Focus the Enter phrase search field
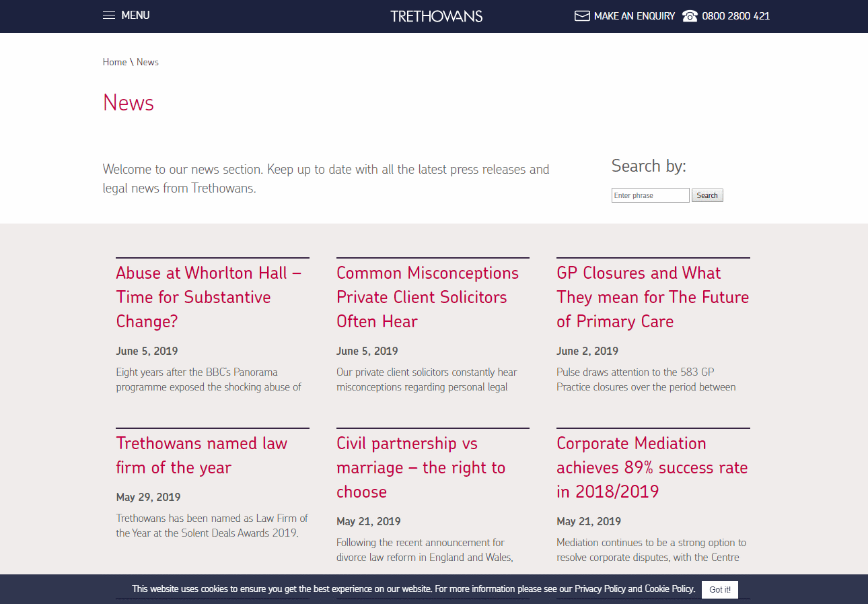Viewport: 868px width, 604px height. pos(650,195)
